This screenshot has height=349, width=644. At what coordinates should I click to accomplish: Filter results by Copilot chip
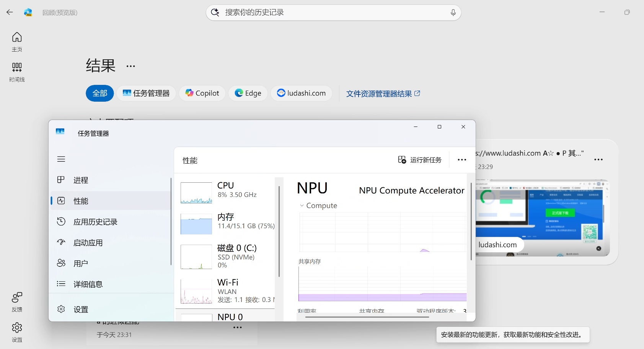click(x=202, y=93)
